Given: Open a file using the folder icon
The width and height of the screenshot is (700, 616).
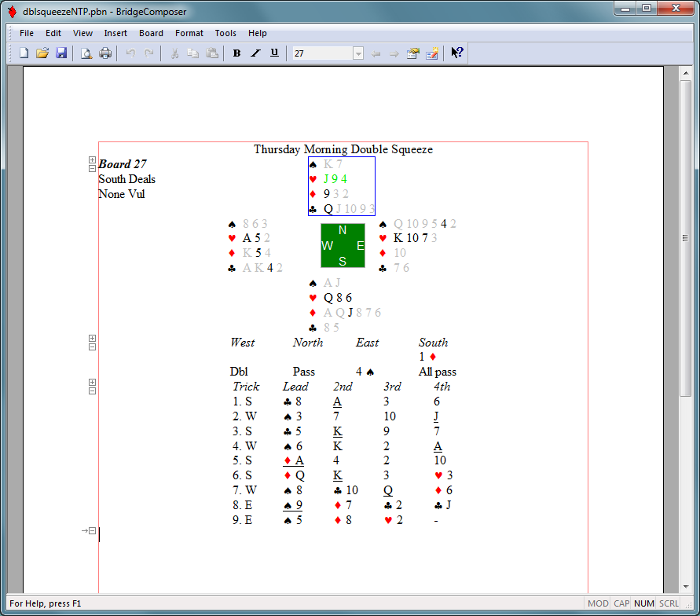Looking at the screenshot, I should [42, 53].
